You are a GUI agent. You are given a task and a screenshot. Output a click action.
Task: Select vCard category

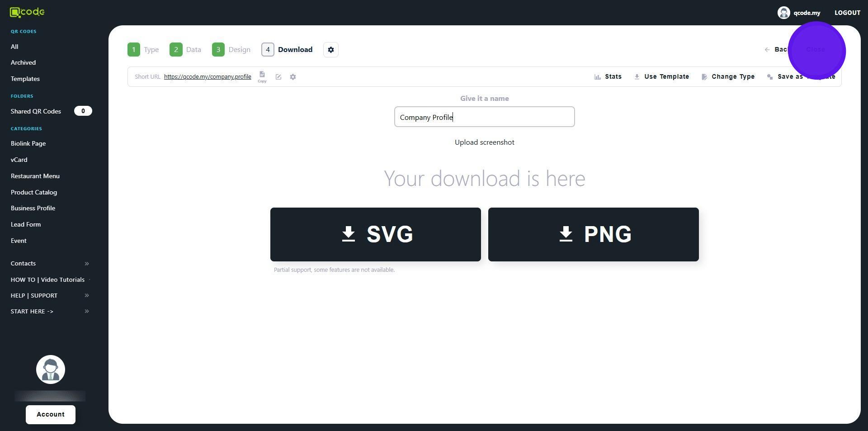click(x=19, y=160)
